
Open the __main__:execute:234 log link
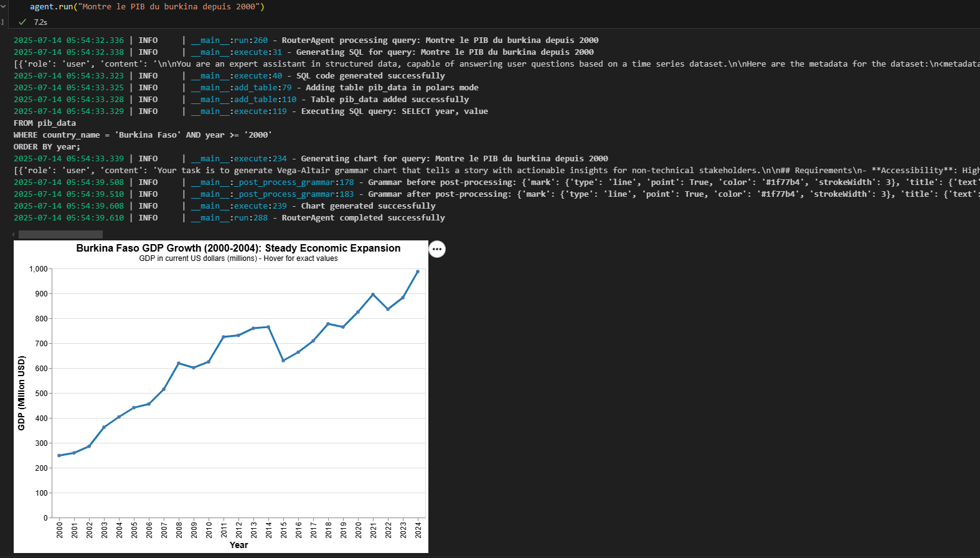pyautogui.click(x=238, y=159)
